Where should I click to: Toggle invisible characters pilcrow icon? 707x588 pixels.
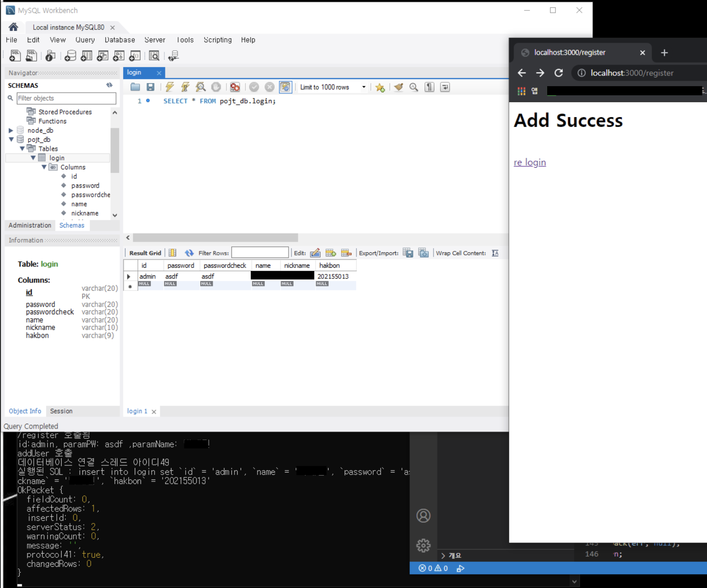tap(429, 87)
